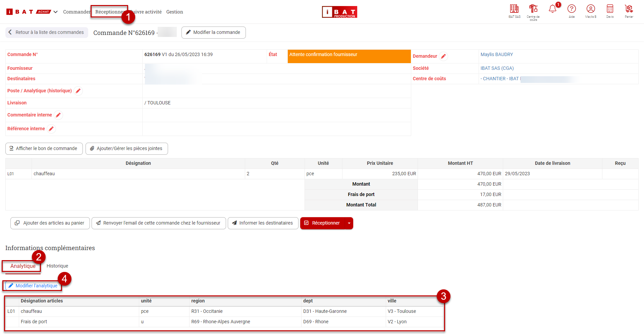Go back via Retour à la liste des commandes
Image resolution: width=644 pixels, height=334 pixels.
(47, 33)
